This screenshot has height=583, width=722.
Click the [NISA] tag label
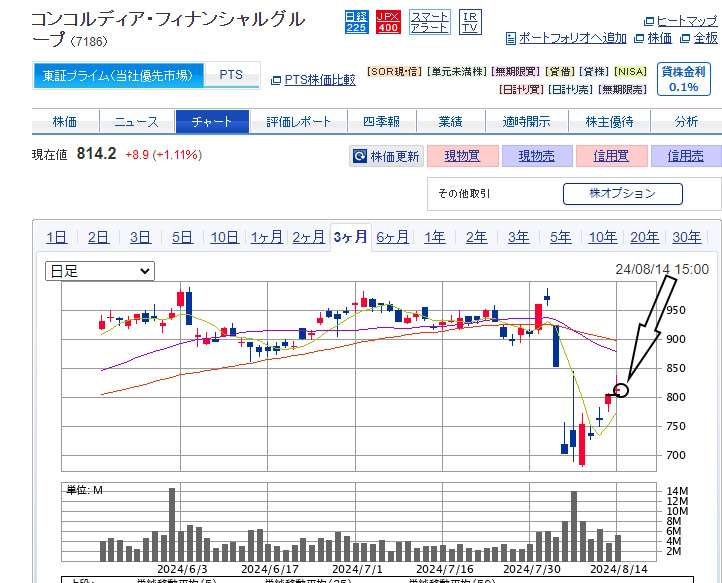point(631,72)
